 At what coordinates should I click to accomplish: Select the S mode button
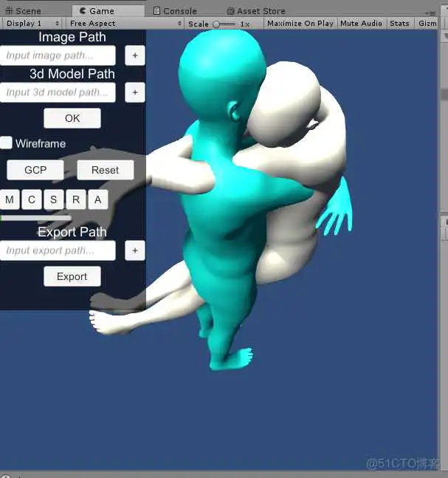54,199
